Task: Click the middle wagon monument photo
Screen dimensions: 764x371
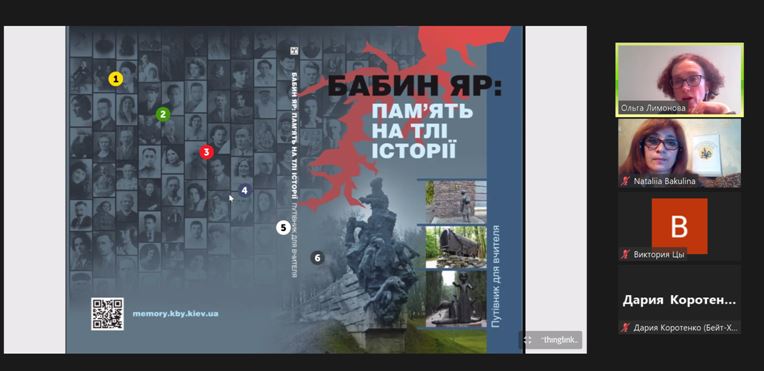Action: pos(456,247)
